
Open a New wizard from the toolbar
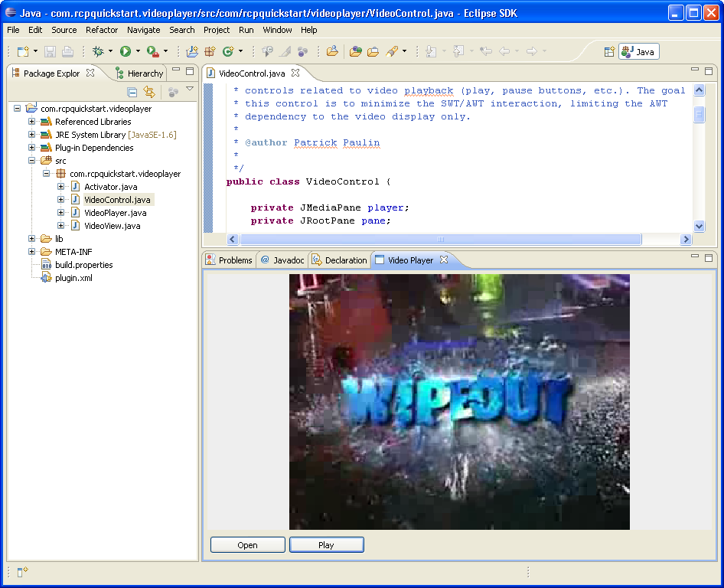[x=21, y=51]
